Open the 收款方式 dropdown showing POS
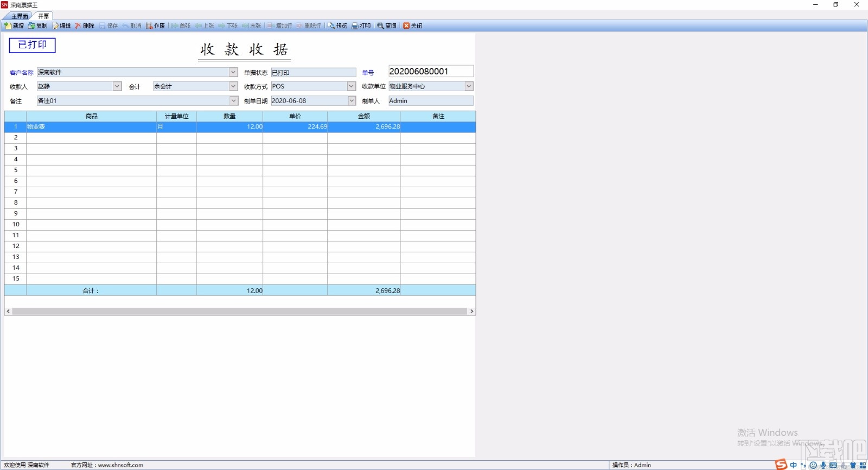Screen dimensions: 868x470 (352, 86)
